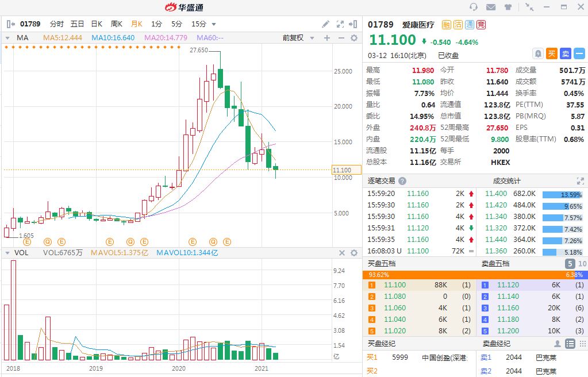
Task: Open MA indicator settings gear
Action: pyautogui.click(x=354, y=38)
